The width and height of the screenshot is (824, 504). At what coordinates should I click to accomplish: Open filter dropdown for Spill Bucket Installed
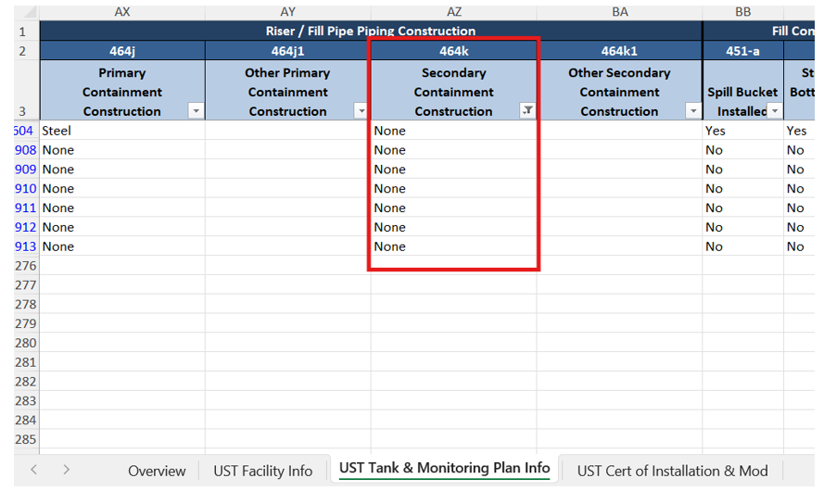[x=775, y=111]
